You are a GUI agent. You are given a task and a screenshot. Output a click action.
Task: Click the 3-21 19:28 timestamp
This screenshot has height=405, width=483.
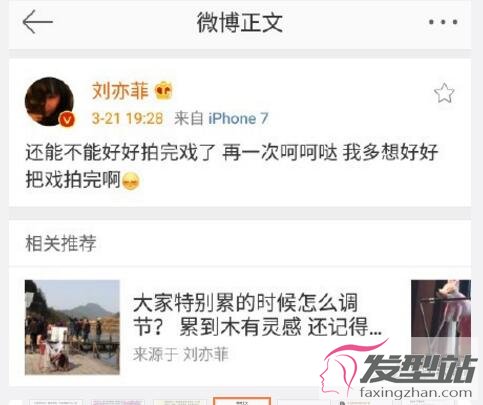click(x=127, y=118)
